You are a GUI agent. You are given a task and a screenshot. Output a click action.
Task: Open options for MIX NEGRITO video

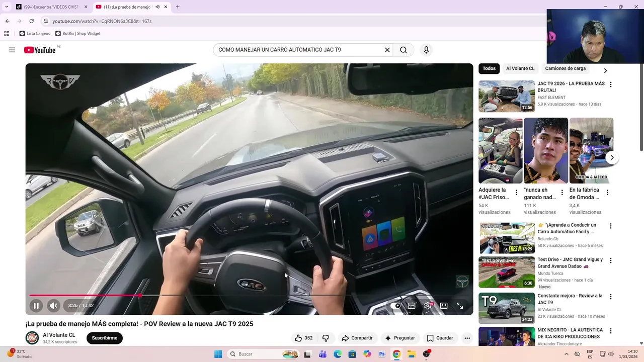pyautogui.click(x=611, y=331)
